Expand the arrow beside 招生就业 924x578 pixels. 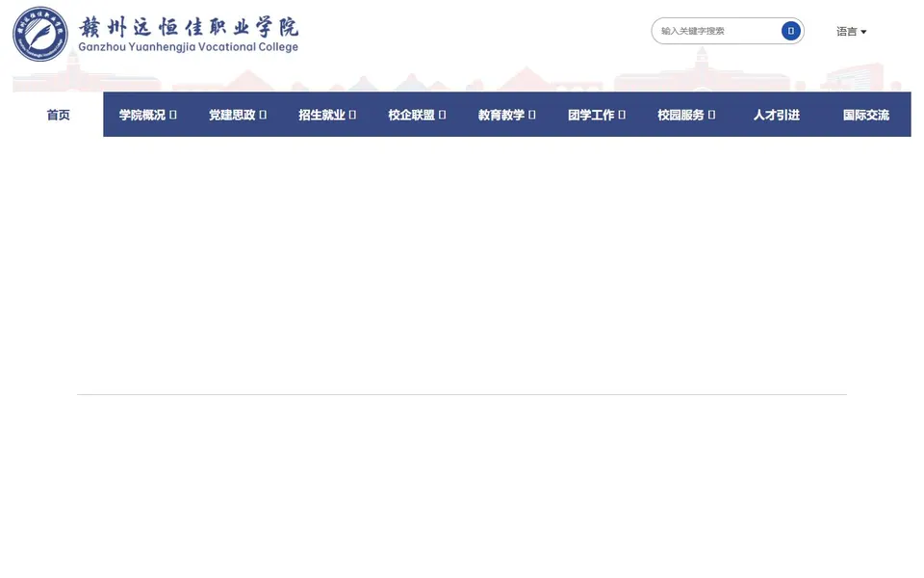click(352, 115)
